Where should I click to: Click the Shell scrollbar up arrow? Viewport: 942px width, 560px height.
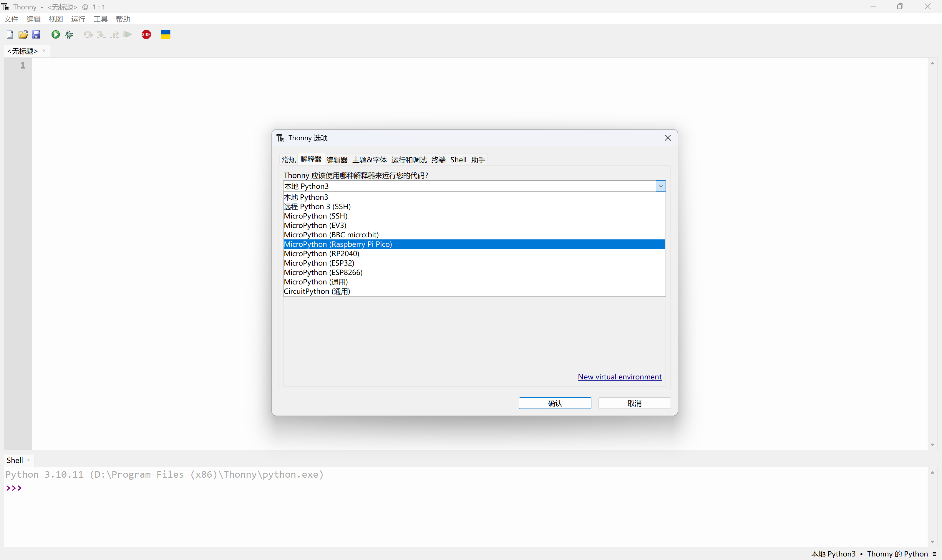(x=932, y=472)
